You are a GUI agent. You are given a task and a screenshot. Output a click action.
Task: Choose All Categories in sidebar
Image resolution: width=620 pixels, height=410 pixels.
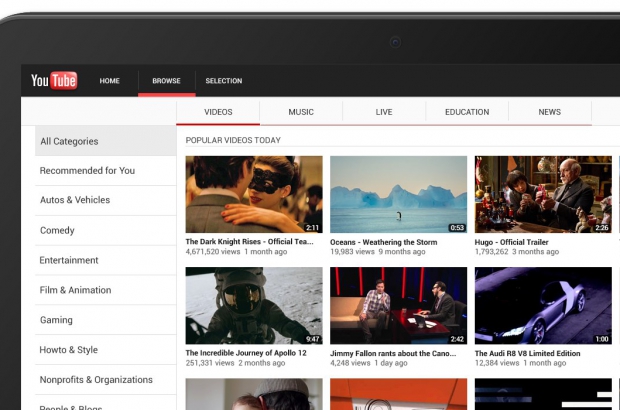click(x=106, y=141)
